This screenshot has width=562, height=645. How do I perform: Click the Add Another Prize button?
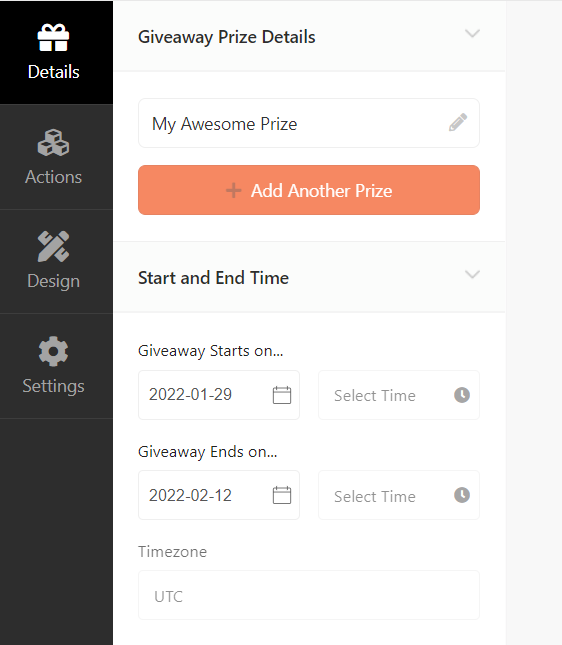[309, 190]
